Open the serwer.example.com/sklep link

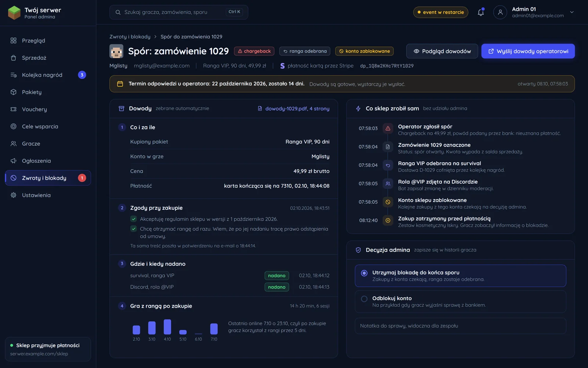point(39,354)
